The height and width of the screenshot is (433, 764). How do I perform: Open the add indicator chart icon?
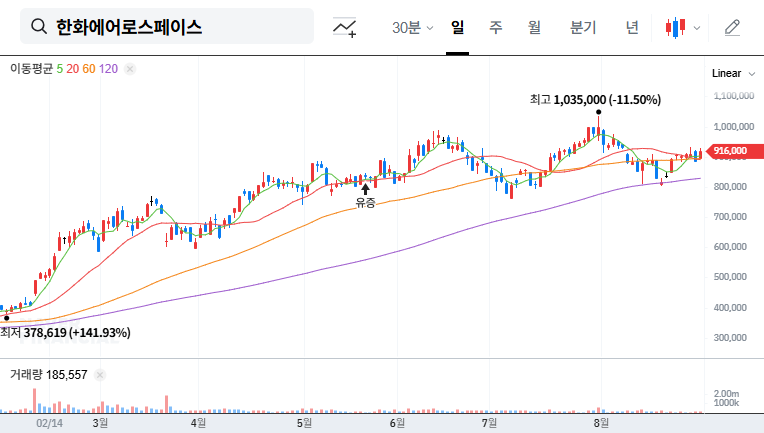345,27
